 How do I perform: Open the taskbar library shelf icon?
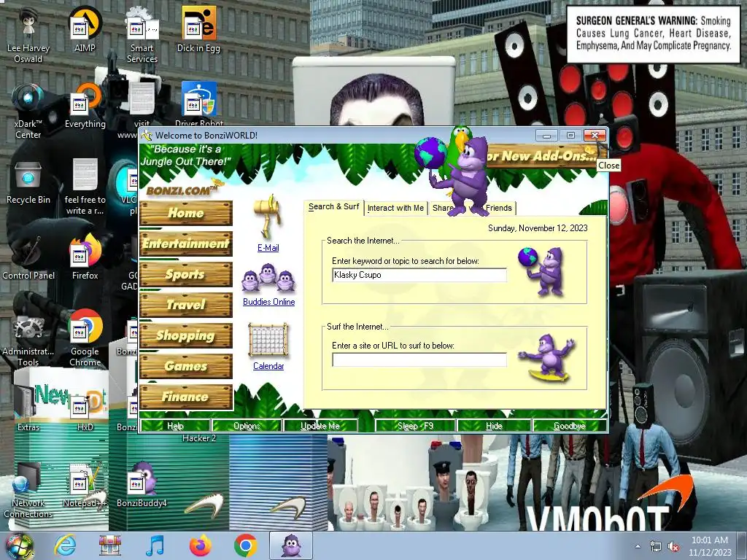coord(110,545)
